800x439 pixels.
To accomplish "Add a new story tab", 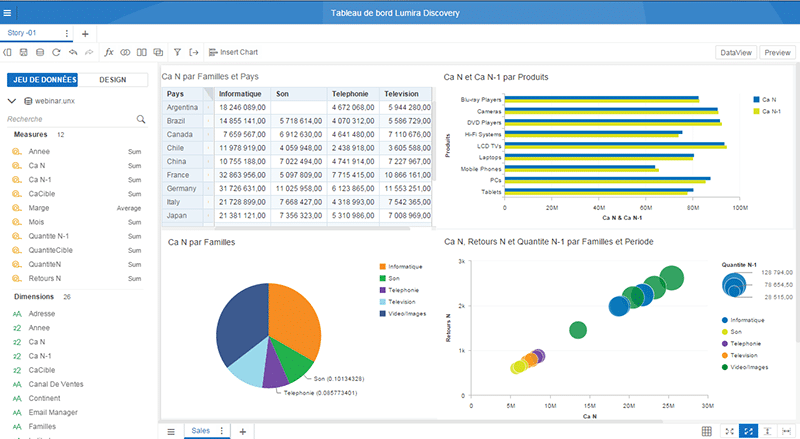I will pos(85,34).
